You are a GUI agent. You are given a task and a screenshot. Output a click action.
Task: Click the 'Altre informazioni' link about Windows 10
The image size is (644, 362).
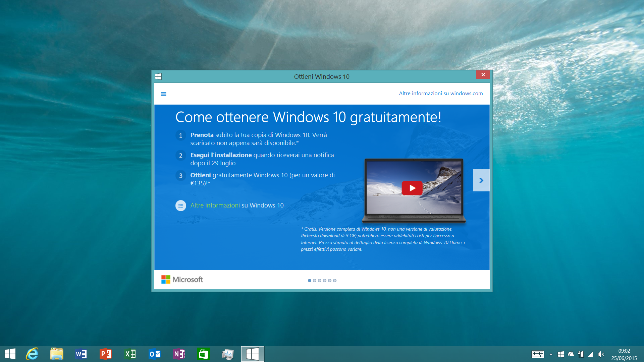tap(215, 205)
